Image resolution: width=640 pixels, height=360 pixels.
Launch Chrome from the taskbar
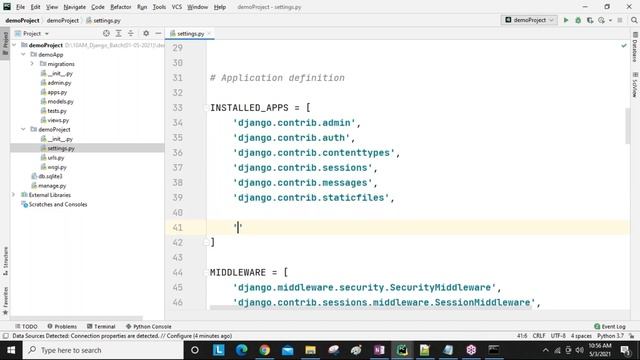tap(264, 350)
